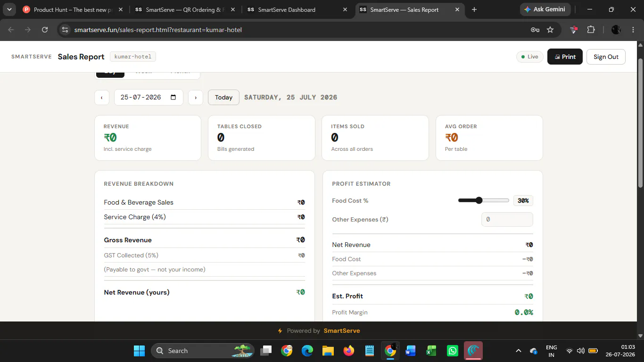Print the sales report
This screenshot has height=362, width=644.
click(565, 57)
